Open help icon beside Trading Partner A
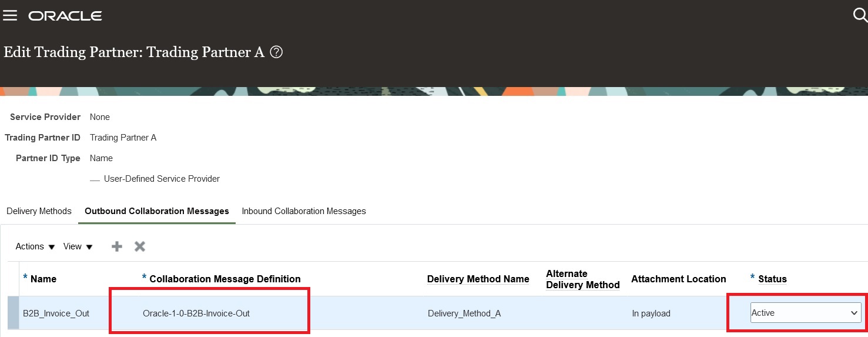This screenshot has width=868, height=337. [x=276, y=52]
